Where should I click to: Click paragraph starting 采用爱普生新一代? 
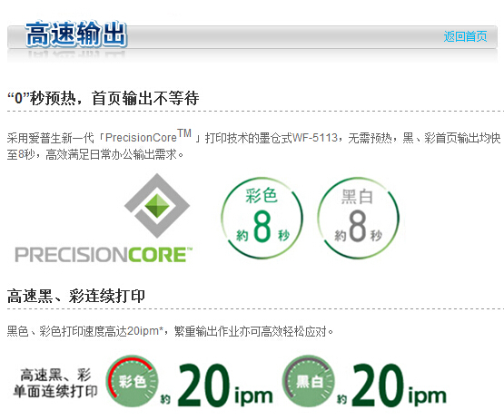tap(254, 144)
